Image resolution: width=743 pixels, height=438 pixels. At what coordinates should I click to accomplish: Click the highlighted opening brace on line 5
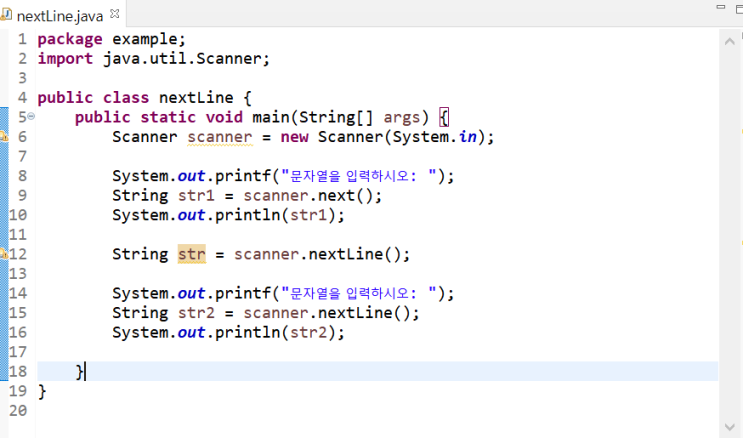[x=444, y=117]
